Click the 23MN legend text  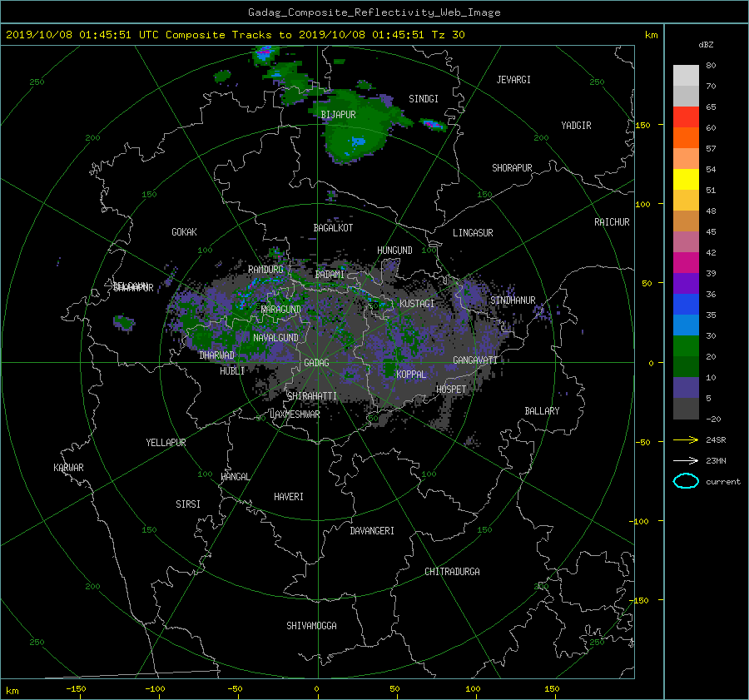point(716,460)
